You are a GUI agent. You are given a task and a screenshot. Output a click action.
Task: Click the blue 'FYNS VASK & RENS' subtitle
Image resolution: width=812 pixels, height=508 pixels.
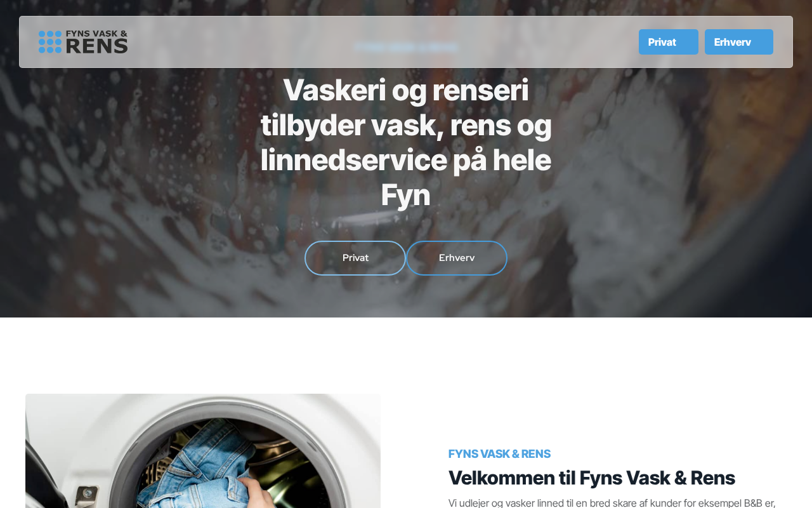click(499, 453)
